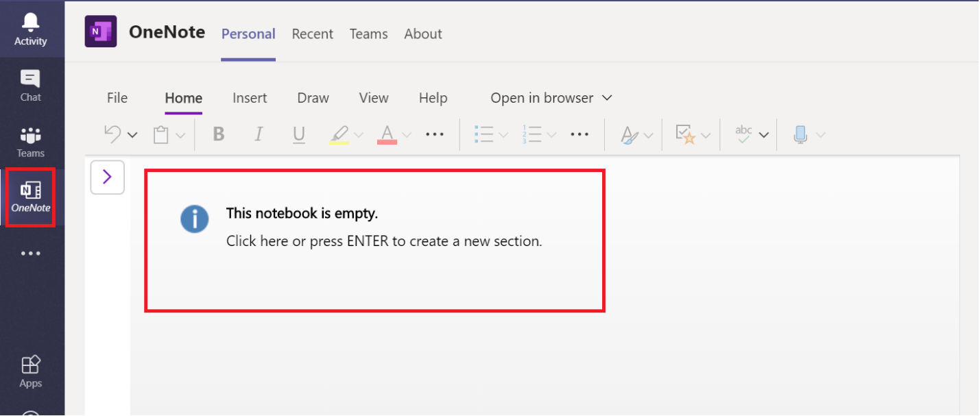Expand the paste options dropdown
980x416 pixels.
pos(180,135)
